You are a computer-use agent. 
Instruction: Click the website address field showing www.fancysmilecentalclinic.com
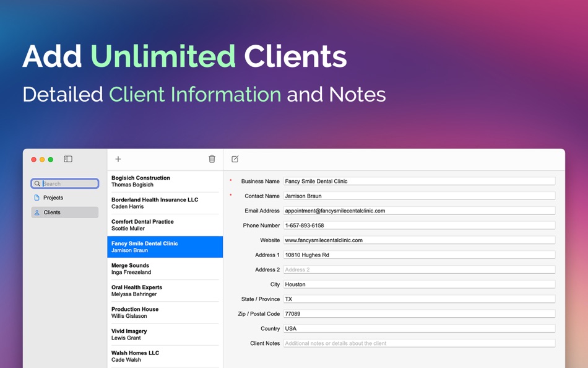419,240
